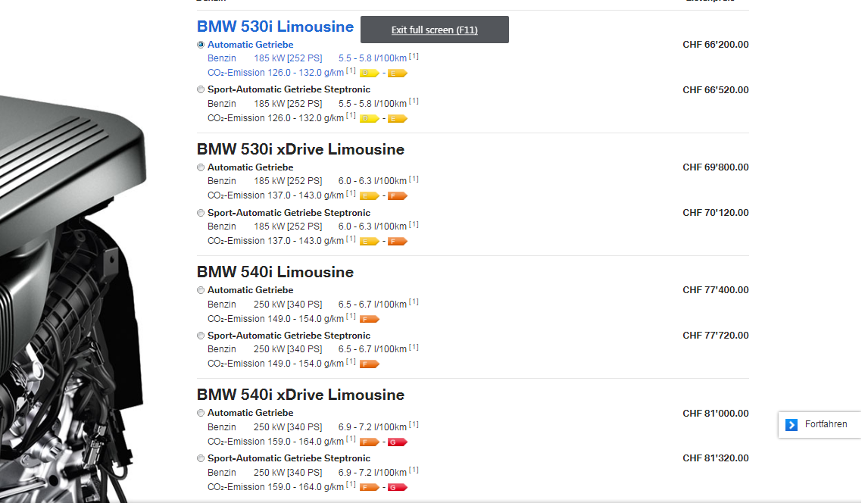Click efficiency class F label, 530i xDrive Sport-Automatic

[398, 241]
